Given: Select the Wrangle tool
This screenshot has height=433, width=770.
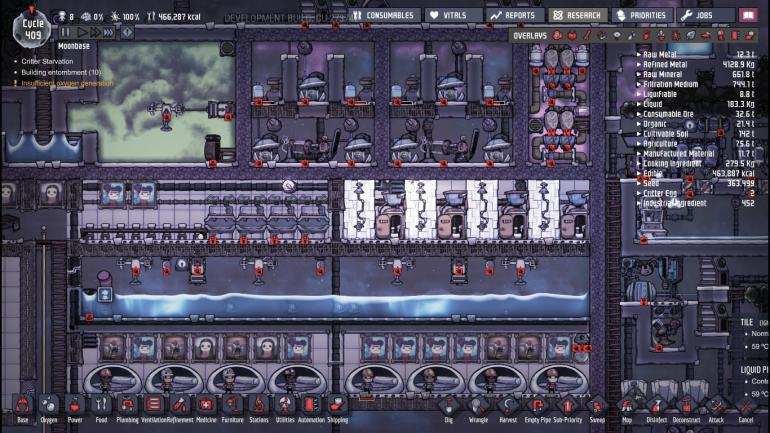Looking at the screenshot, I should click(478, 409).
